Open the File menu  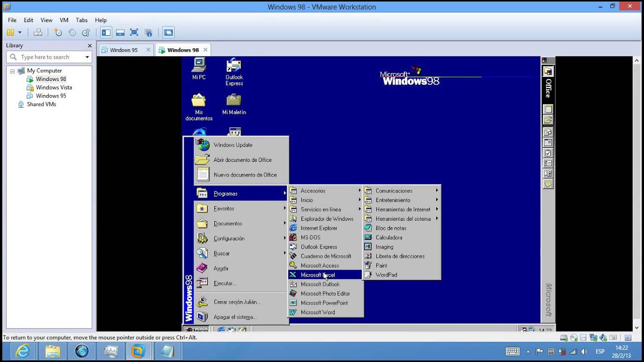pos(12,20)
